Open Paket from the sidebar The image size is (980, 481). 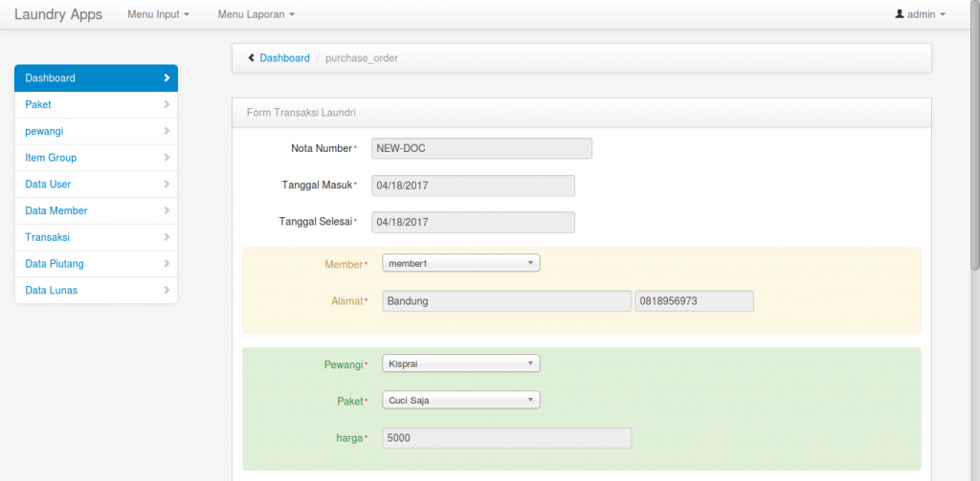[x=97, y=105]
